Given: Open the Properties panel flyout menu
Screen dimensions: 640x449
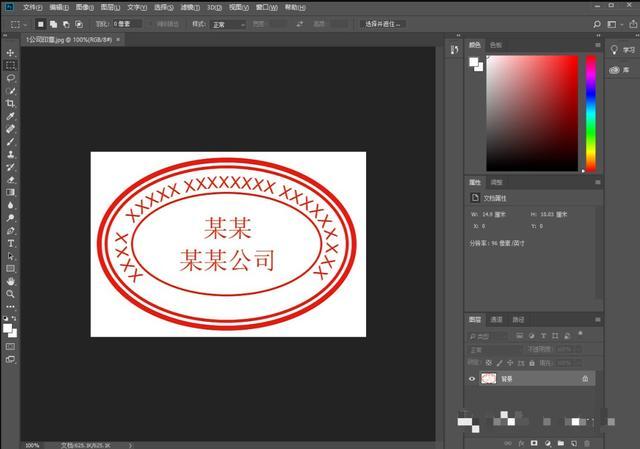Looking at the screenshot, I should [598, 182].
